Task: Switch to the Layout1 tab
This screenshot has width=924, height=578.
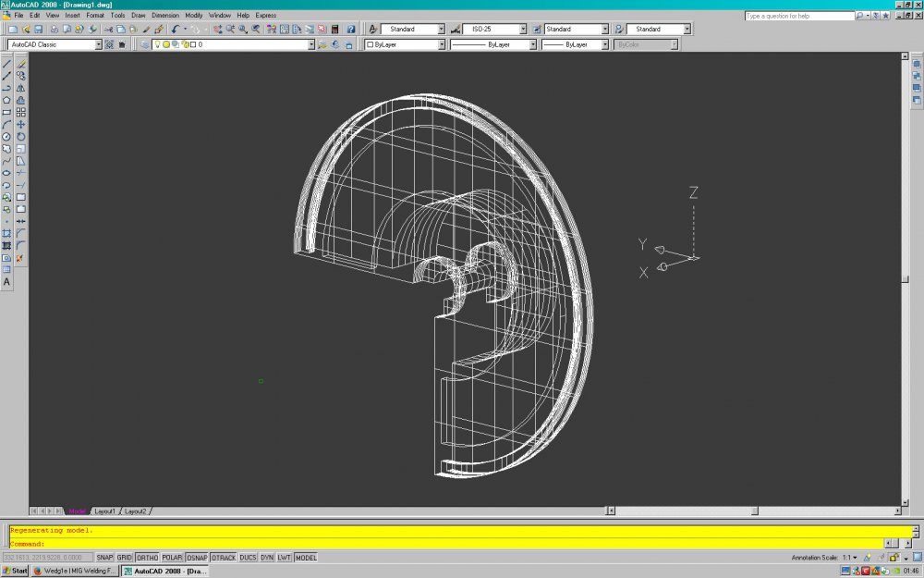Action: point(104,510)
